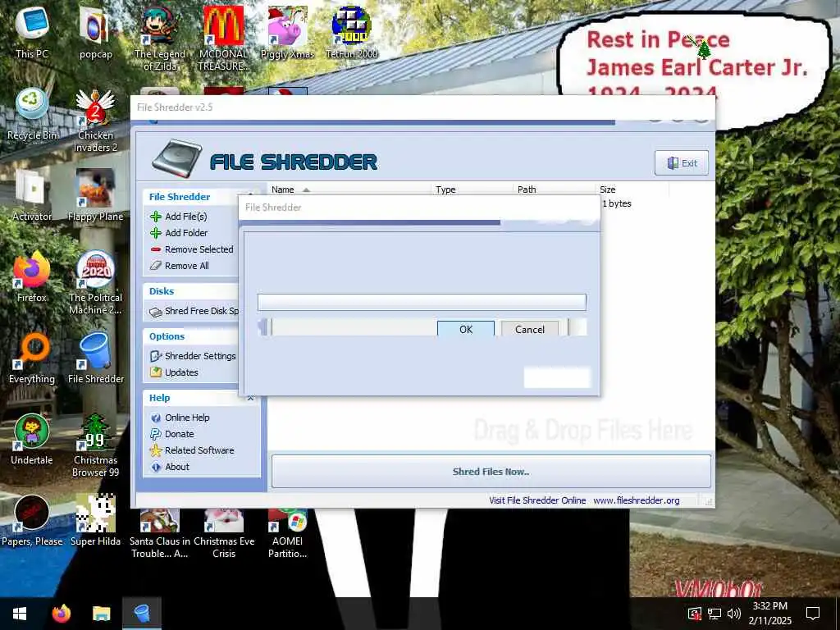Open the notification center icon

[x=813, y=614]
